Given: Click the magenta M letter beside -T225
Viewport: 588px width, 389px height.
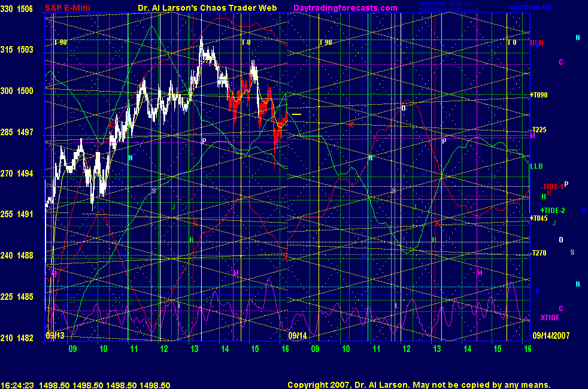Looking at the screenshot, I should pos(532,136).
